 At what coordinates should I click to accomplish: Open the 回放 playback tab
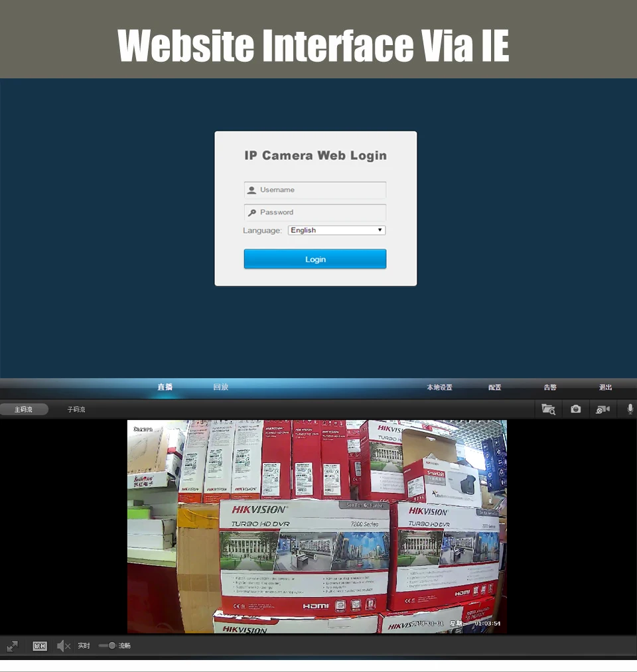(x=221, y=387)
